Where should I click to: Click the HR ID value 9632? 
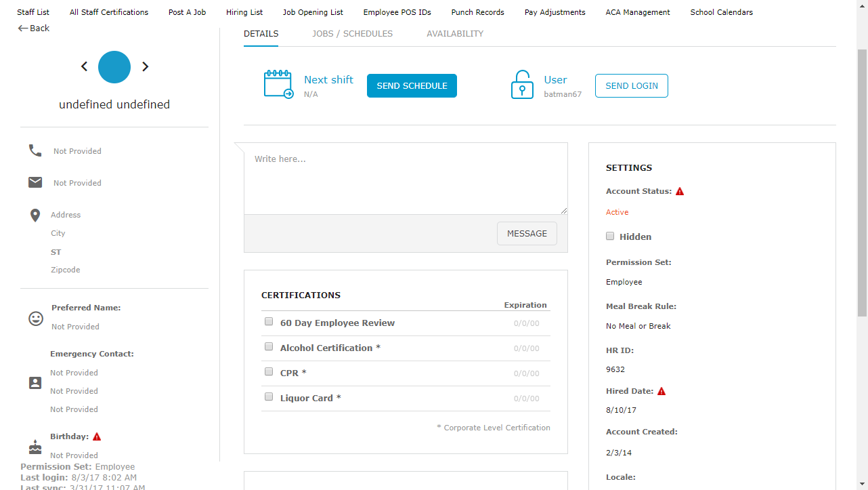(x=615, y=369)
